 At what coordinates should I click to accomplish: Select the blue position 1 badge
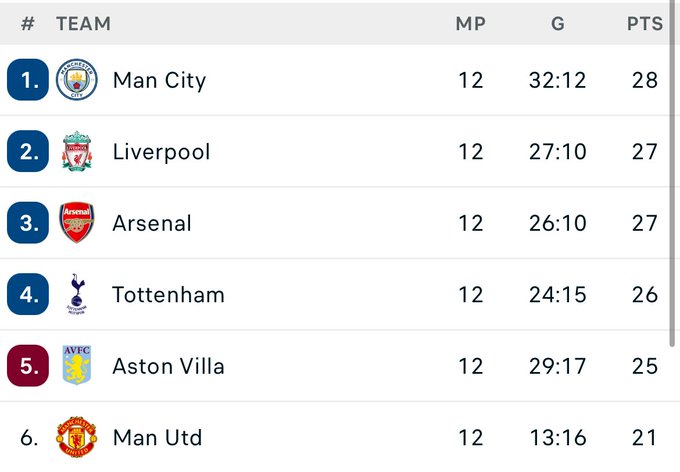pyautogui.click(x=28, y=80)
